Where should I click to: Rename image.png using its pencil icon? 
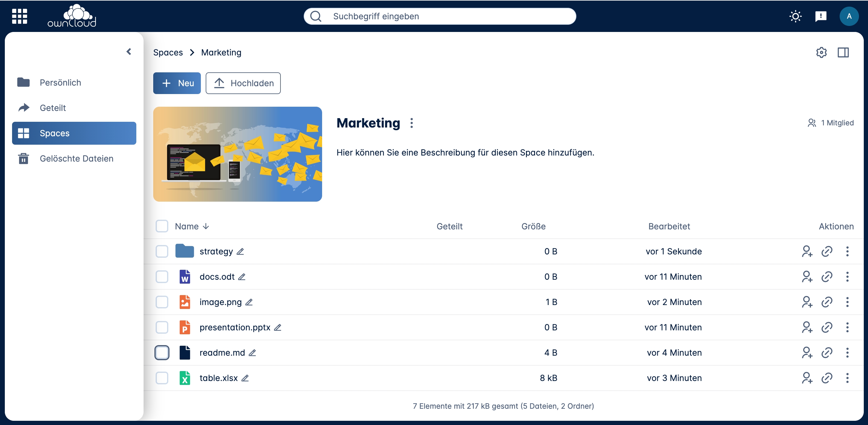point(249,302)
